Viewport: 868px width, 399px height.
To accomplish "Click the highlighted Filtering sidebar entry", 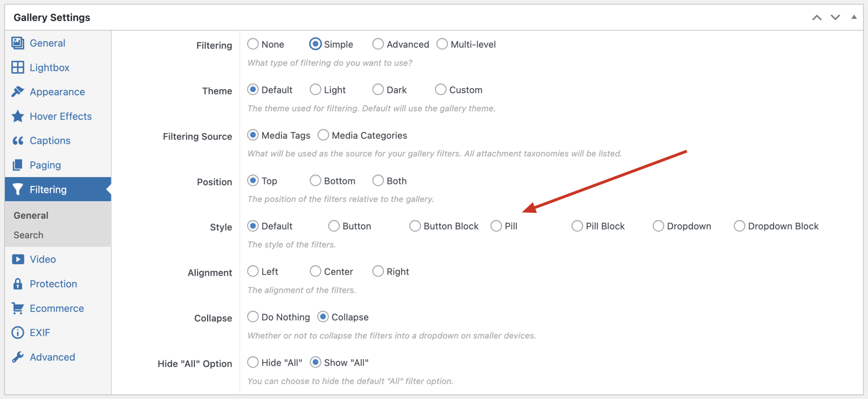I will point(48,189).
